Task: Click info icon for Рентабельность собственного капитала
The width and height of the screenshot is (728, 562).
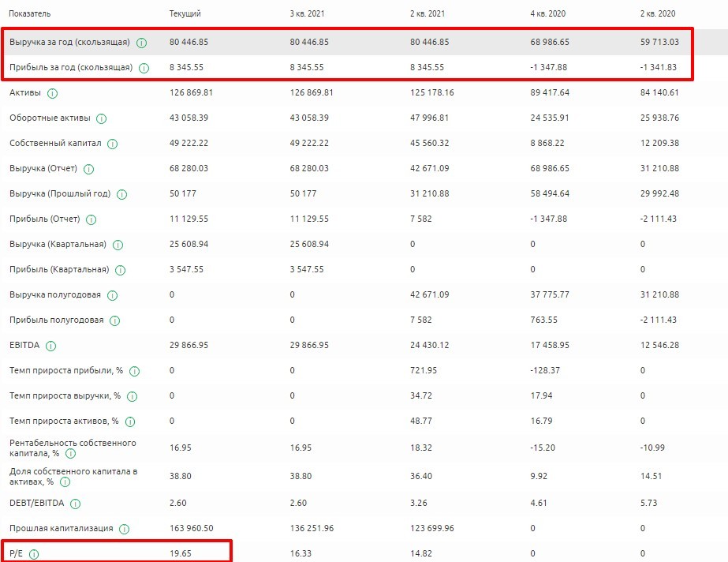Action: tap(70, 453)
